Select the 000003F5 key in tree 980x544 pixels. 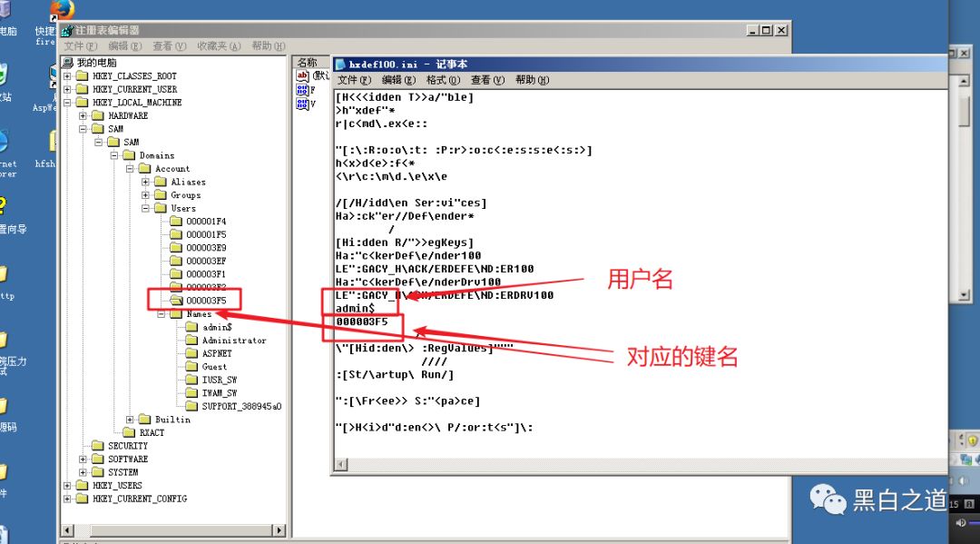206,301
